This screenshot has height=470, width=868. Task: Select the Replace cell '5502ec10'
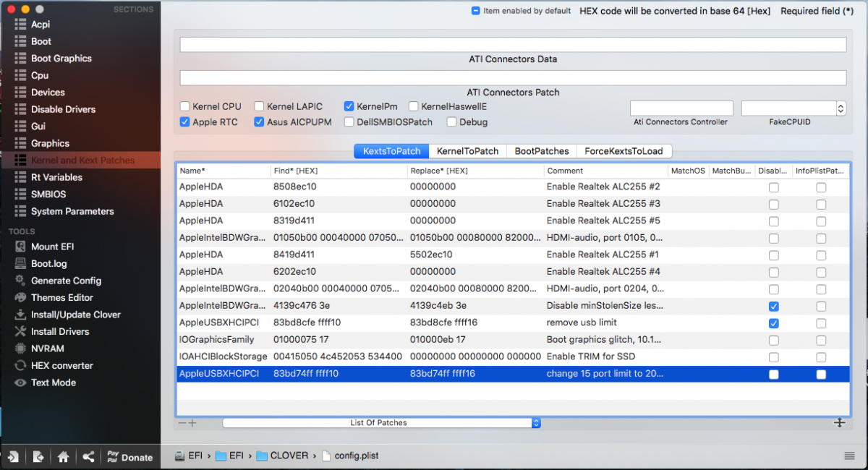[432, 255]
